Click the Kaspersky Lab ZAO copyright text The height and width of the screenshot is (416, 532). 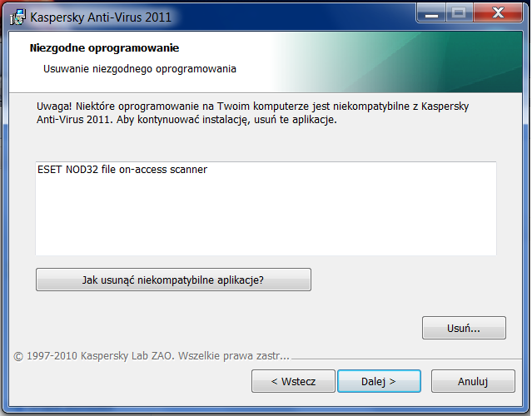tap(152, 356)
